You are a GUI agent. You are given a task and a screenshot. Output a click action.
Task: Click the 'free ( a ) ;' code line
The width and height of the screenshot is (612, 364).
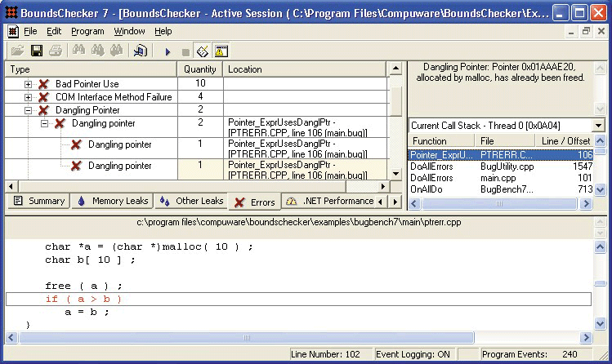click(83, 286)
